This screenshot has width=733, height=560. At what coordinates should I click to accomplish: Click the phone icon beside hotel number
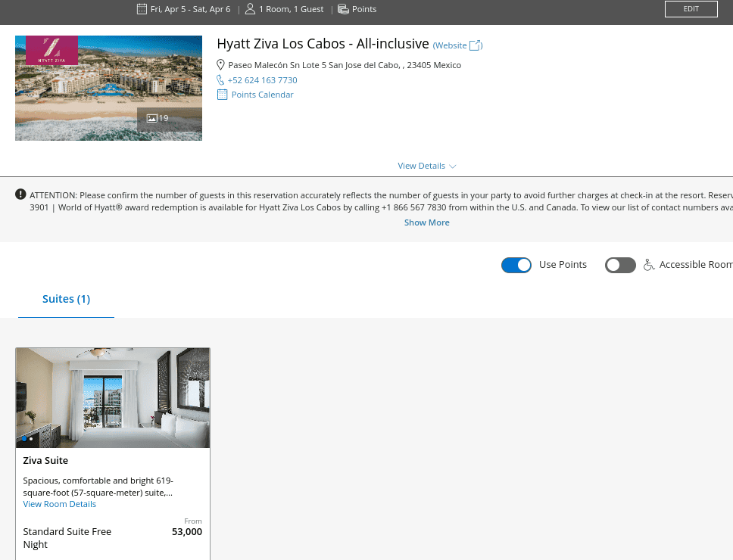click(220, 80)
